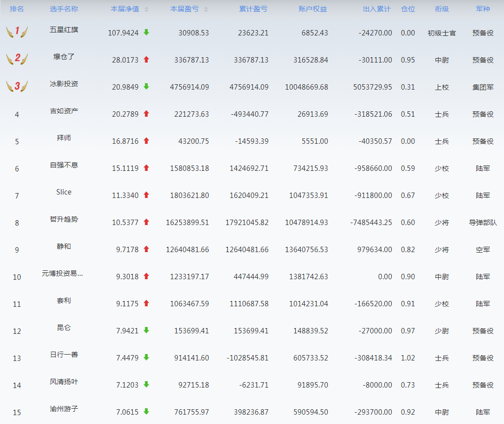Select rank cell 少尉
Image resolution: width=504 pixels, height=424 pixels.
point(441,331)
